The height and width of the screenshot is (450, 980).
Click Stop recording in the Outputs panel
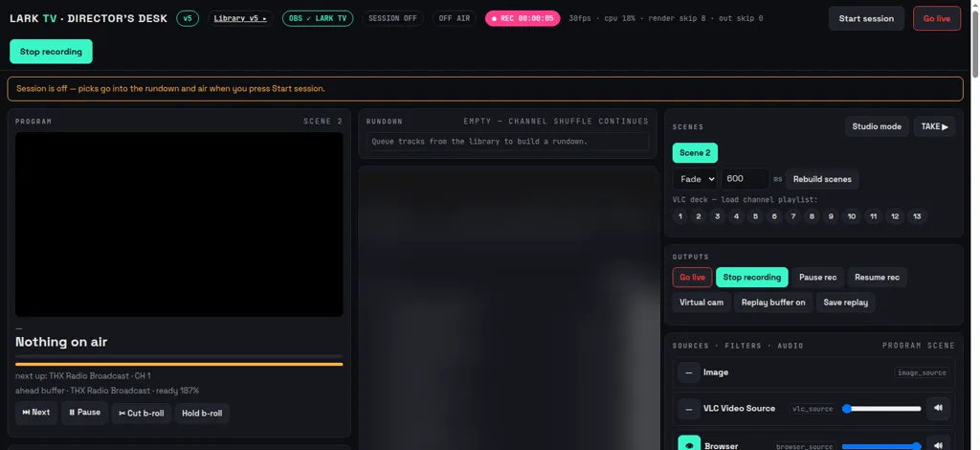(x=751, y=278)
